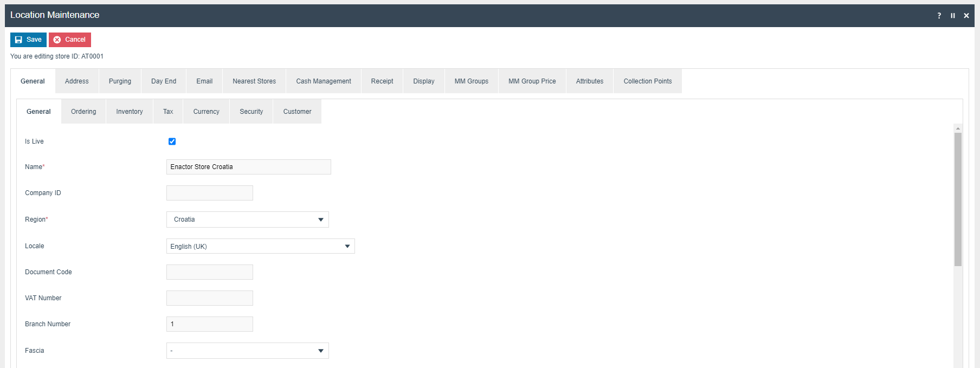This screenshot has width=980, height=368.
Task: Uncheck the Is Live checkbox
Action: click(172, 141)
